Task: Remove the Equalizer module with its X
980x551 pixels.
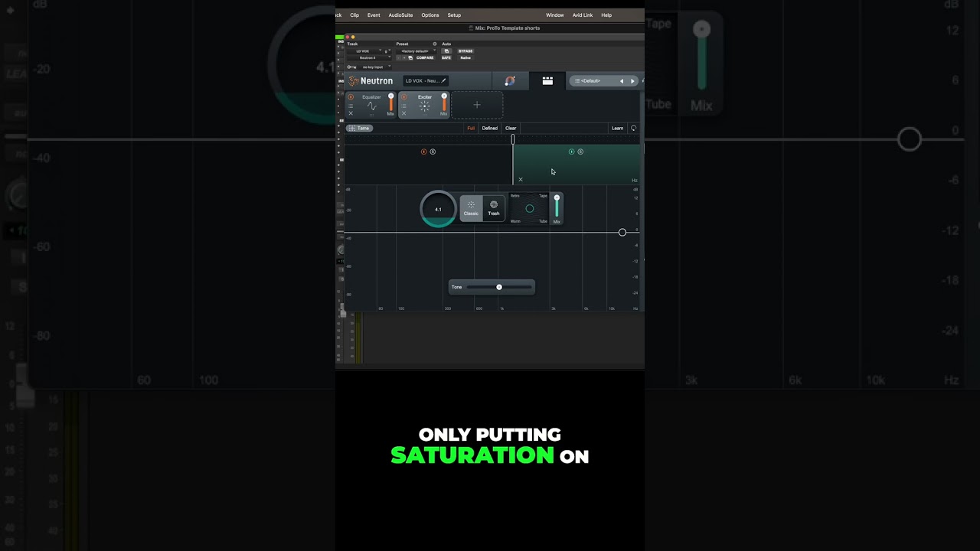Action: (351, 113)
